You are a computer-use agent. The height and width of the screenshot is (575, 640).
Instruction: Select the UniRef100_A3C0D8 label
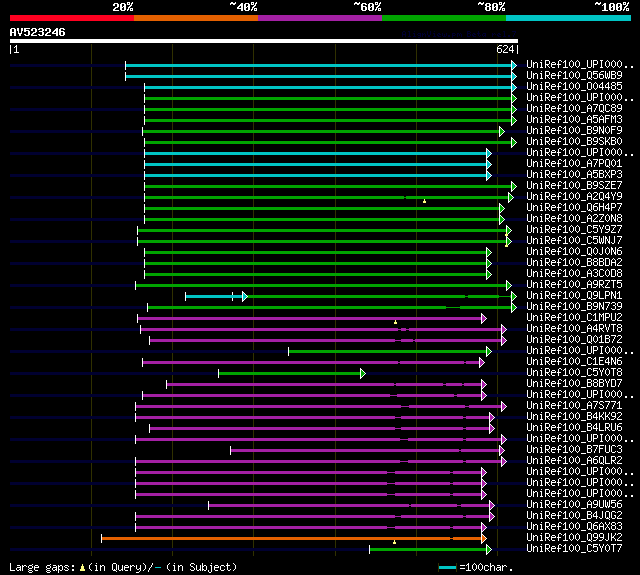tap(574, 274)
